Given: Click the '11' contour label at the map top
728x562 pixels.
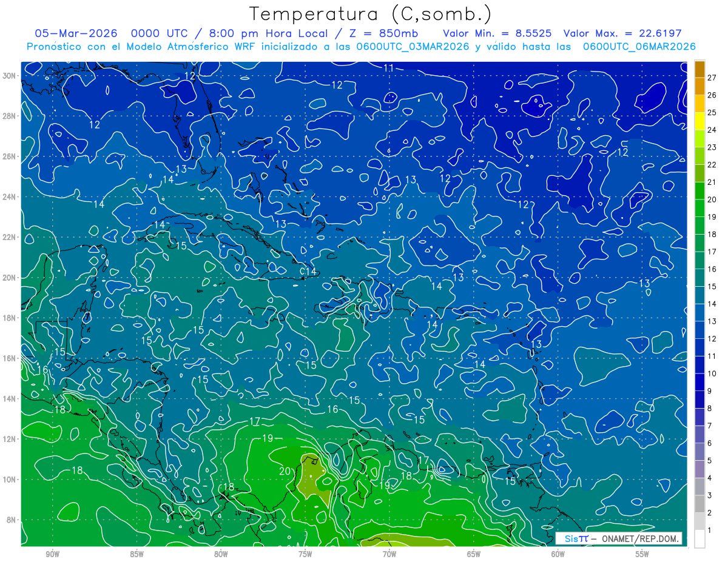Looking at the screenshot, I should point(389,68).
